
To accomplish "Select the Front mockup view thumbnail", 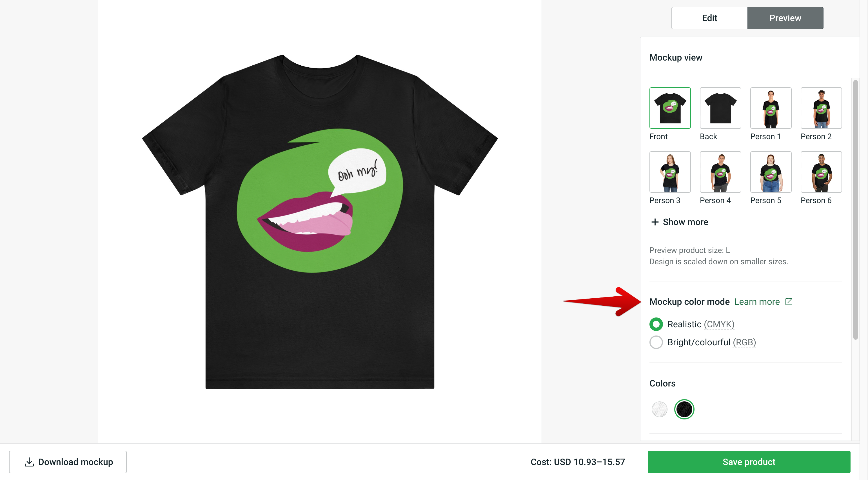I will point(670,108).
